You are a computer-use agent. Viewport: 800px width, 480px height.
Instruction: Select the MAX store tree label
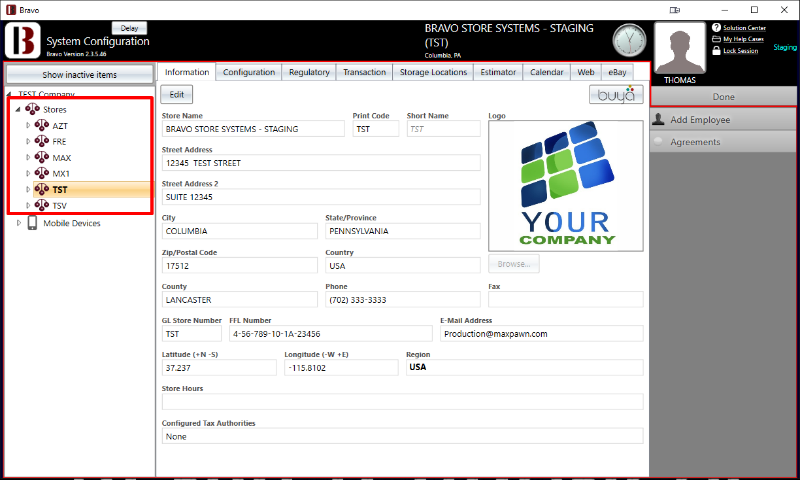click(x=62, y=158)
